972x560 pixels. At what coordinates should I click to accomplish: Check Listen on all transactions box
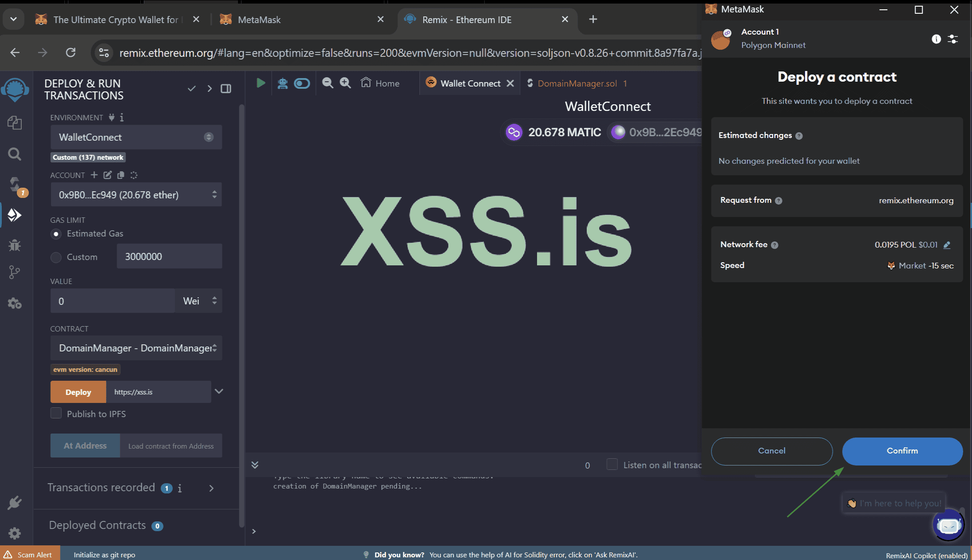[612, 464]
